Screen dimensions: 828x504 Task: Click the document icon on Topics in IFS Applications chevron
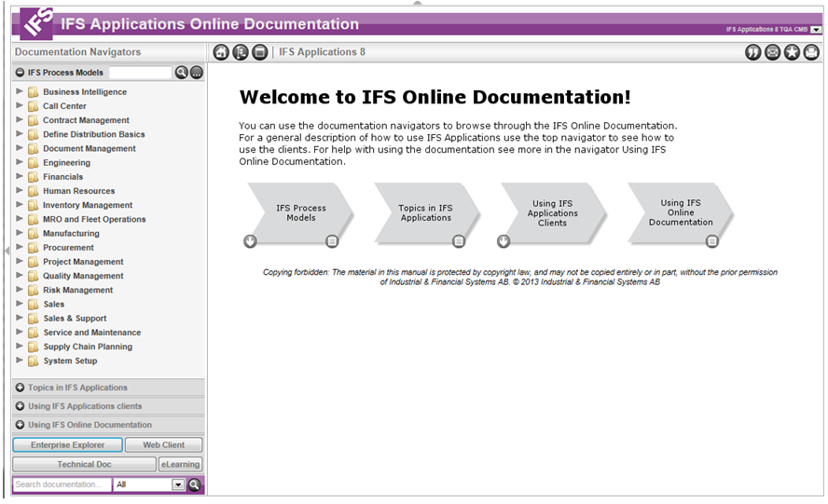459,241
